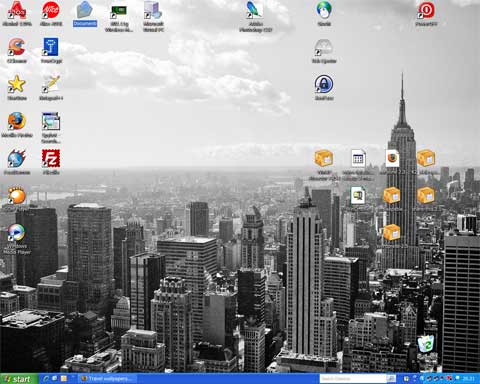Launch Internet Explorer from Quick Launch
The width and height of the screenshot is (480, 384).
pos(46,379)
